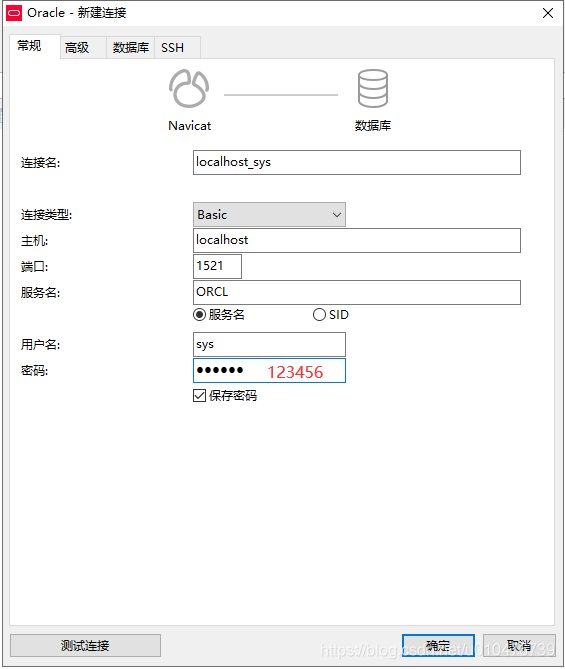Click the database cylinder icon
The height and width of the screenshot is (669, 565).
[373, 88]
